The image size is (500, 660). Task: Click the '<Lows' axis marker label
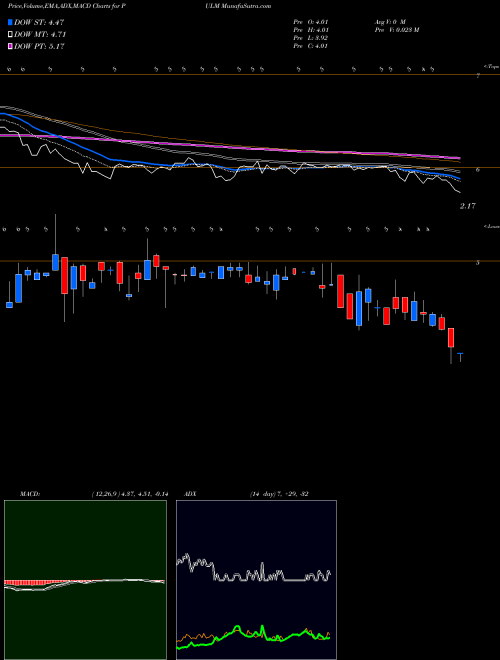click(x=491, y=227)
